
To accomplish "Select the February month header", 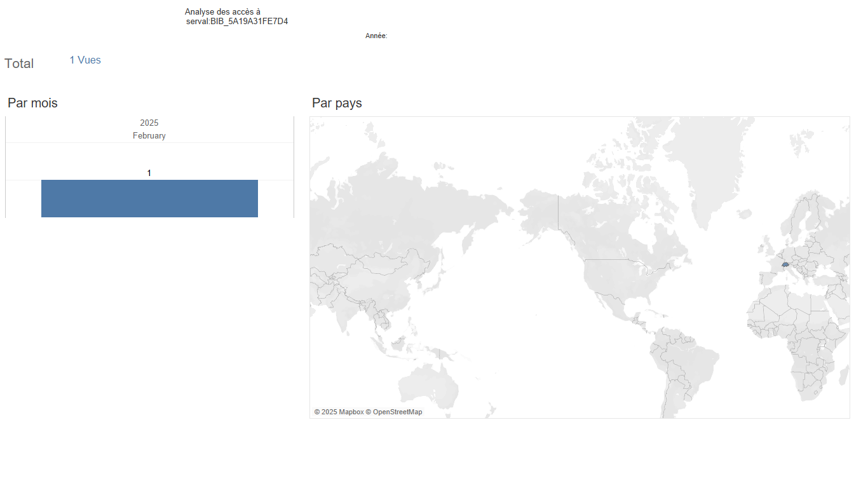I will 149,135.
